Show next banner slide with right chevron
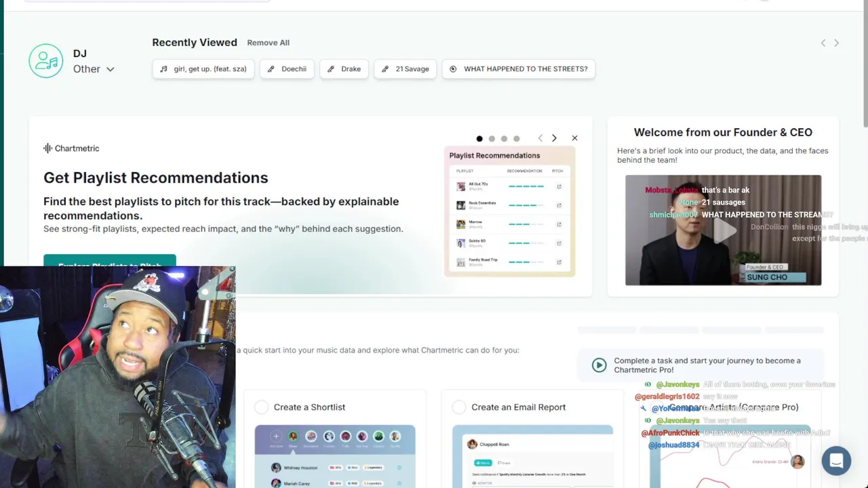This screenshot has width=868, height=488. tap(554, 138)
